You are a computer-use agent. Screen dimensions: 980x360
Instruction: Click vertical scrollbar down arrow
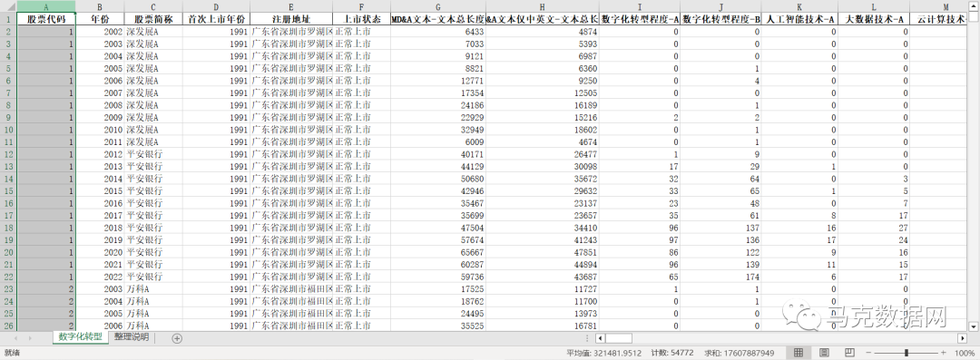point(974,326)
